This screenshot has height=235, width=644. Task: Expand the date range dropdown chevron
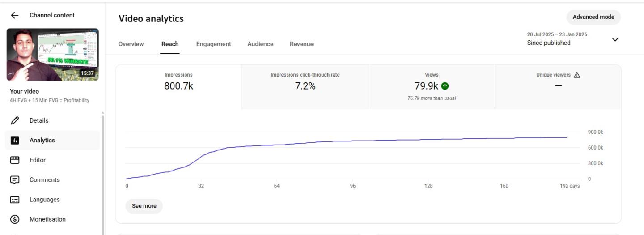pyautogui.click(x=615, y=39)
